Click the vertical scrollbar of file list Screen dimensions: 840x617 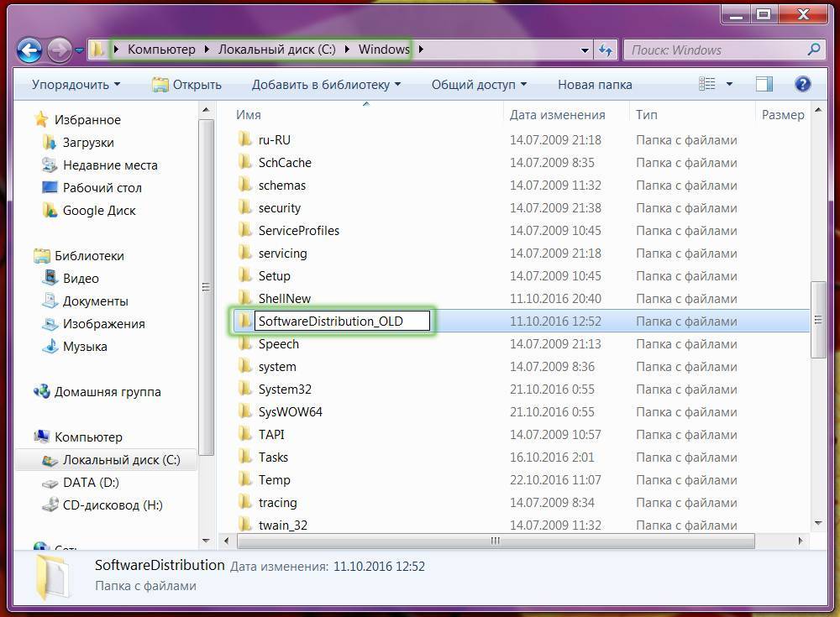817,320
